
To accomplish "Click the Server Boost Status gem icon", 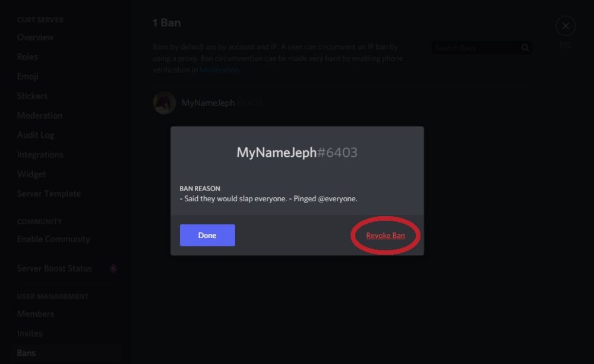I will coord(113,268).
